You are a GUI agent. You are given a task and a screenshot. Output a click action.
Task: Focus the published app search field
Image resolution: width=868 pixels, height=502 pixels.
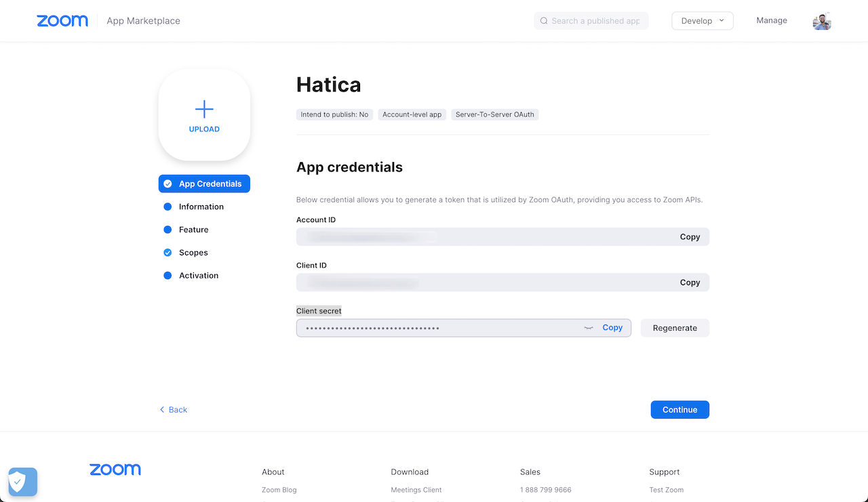pyautogui.click(x=591, y=21)
